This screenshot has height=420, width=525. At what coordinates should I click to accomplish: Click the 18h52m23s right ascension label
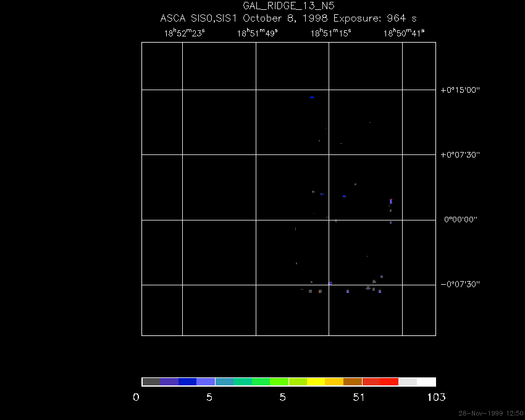coord(184,33)
